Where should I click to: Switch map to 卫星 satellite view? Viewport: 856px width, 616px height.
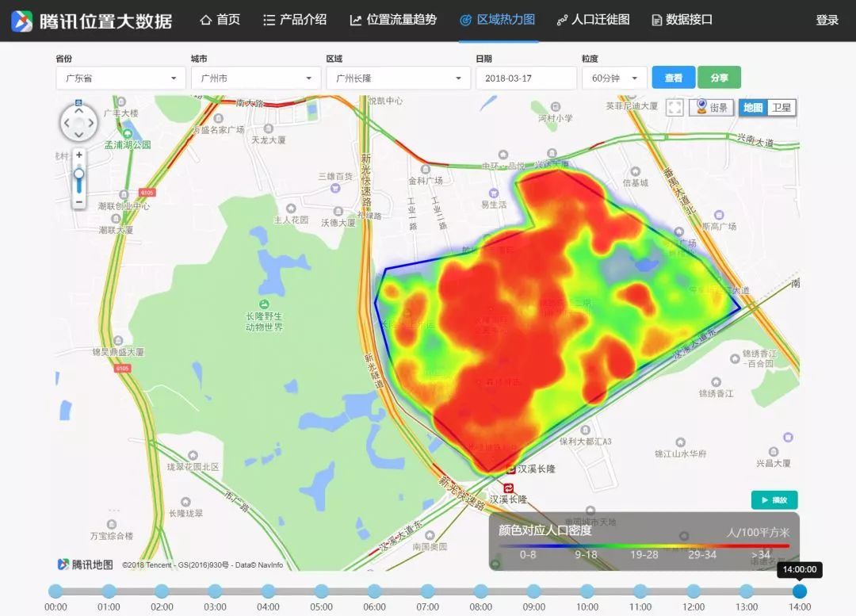point(781,108)
